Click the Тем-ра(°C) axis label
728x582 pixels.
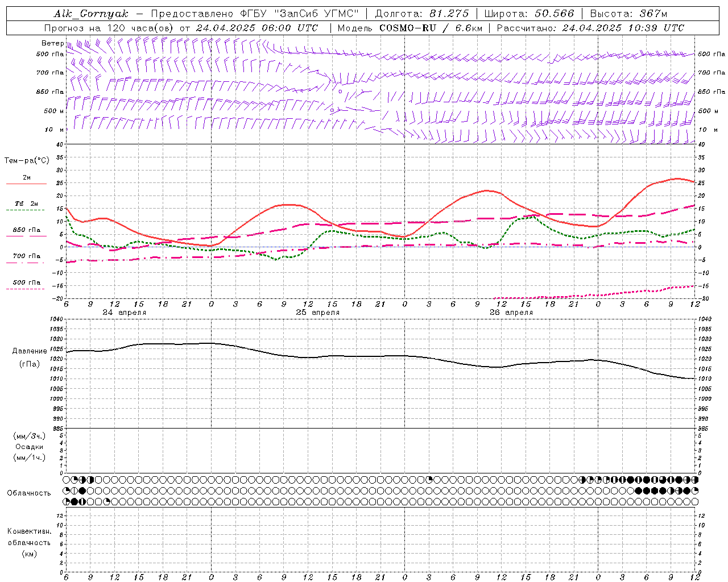coord(27,161)
